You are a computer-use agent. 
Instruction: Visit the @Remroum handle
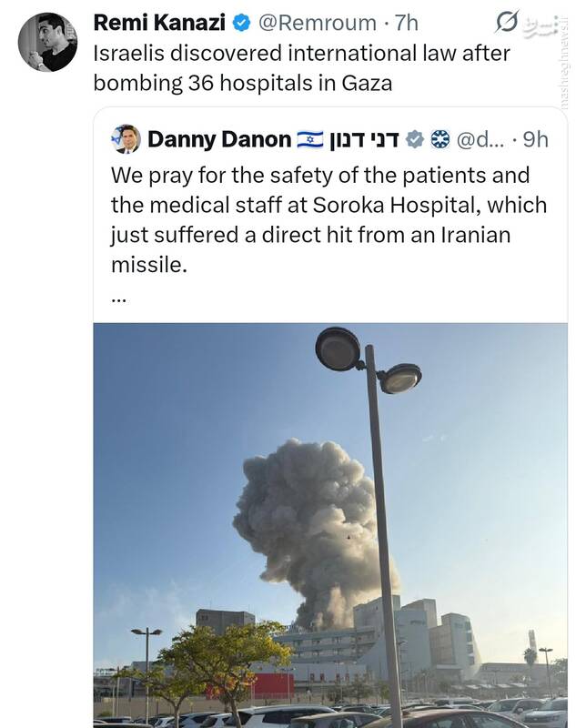[317, 23]
